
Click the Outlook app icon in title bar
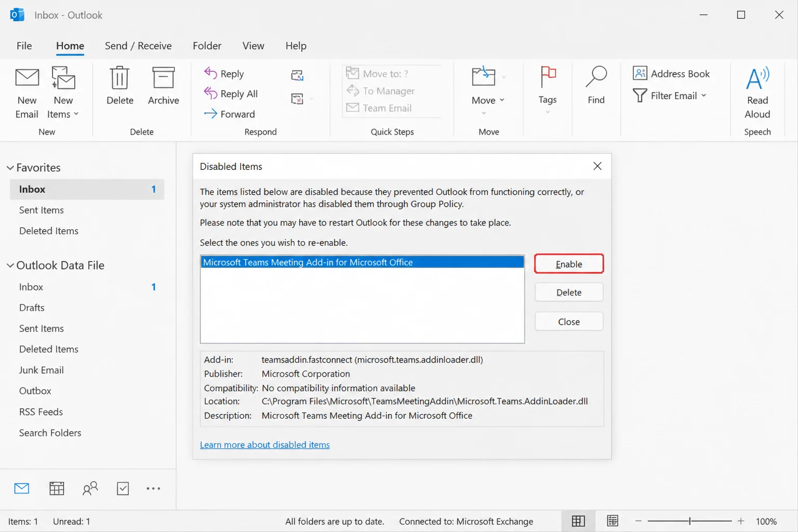17,15
